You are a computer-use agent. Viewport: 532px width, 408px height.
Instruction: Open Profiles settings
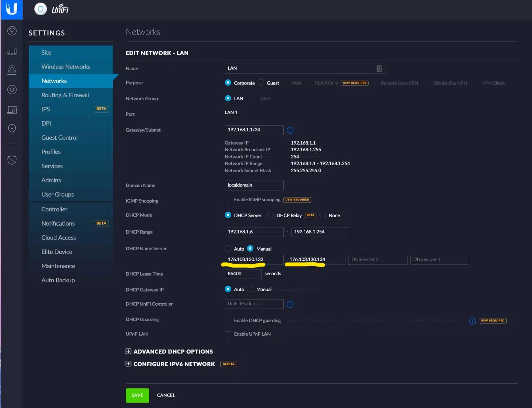71,152
